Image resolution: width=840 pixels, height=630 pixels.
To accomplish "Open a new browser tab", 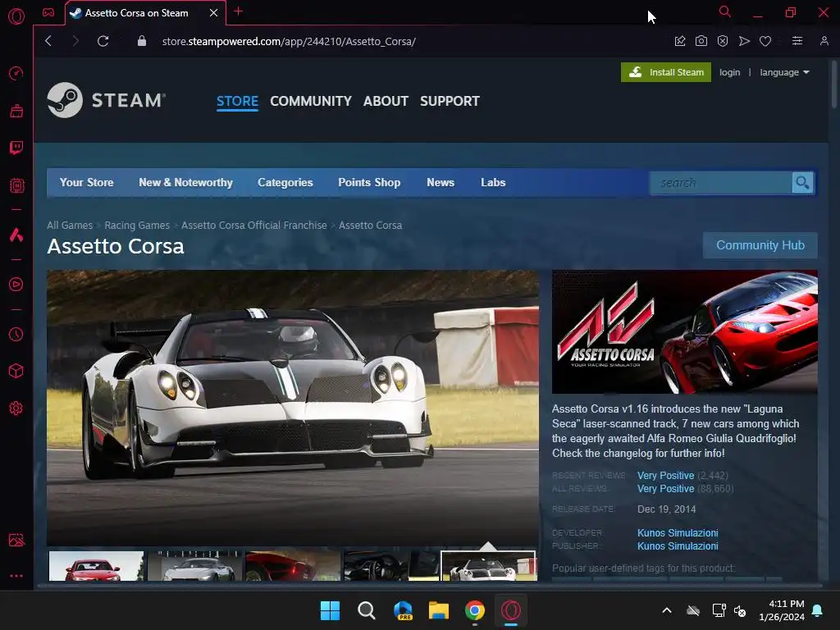I will click(239, 11).
